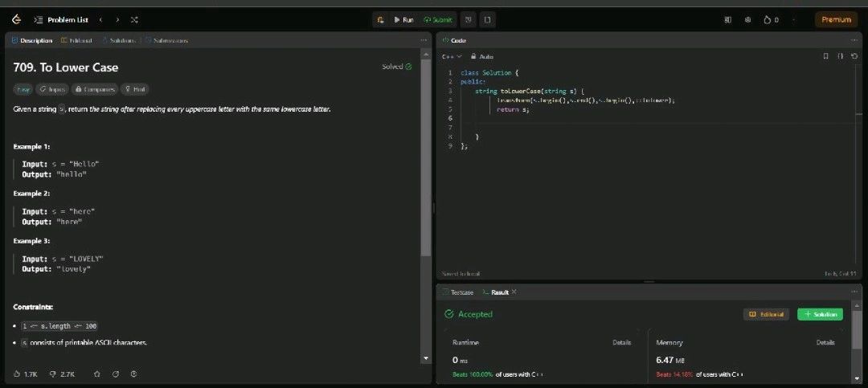The height and width of the screenshot is (388, 868).
Task: Go to the previous problem arrow
Action: (100, 19)
